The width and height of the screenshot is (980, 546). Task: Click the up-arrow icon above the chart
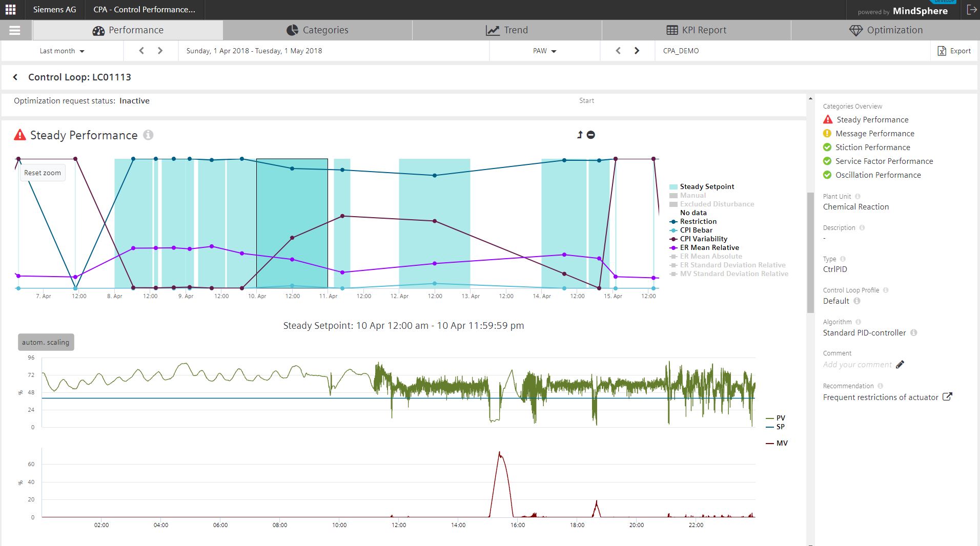[580, 135]
